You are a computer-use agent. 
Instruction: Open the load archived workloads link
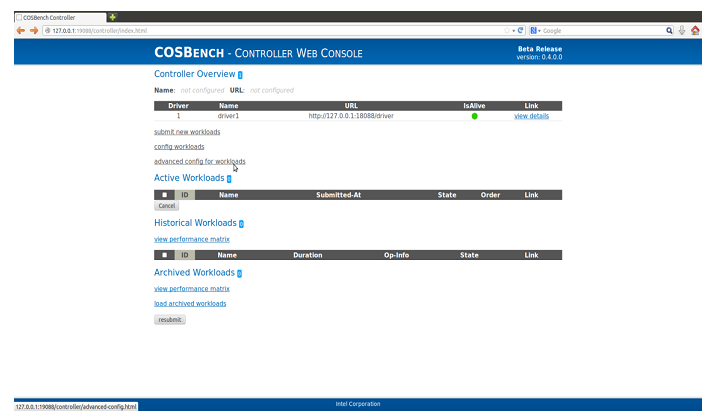[x=190, y=304]
